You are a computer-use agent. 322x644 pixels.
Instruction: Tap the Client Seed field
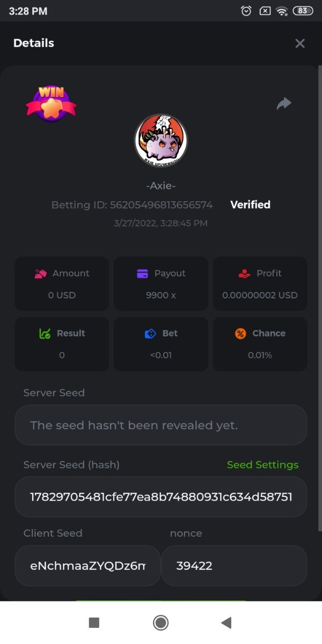87,566
